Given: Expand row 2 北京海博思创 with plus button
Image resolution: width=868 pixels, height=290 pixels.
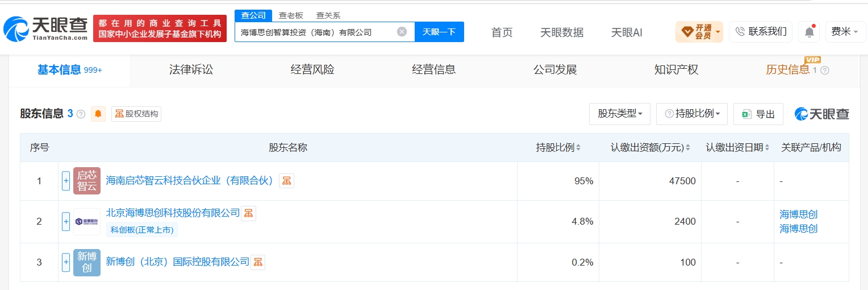Looking at the screenshot, I should (x=66, y=221).
